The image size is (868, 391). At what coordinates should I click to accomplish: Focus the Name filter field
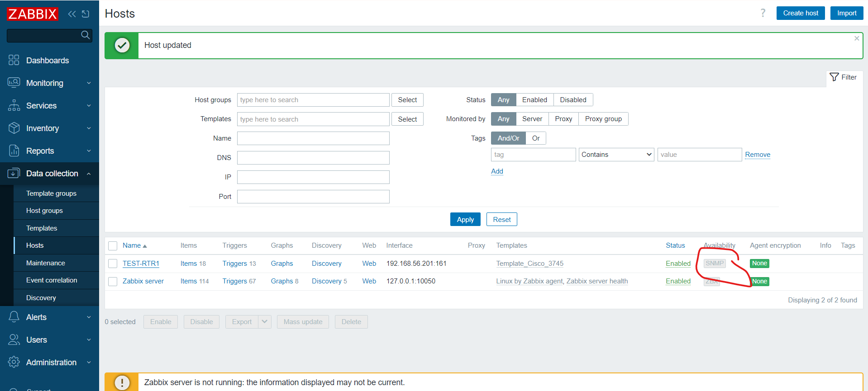click(313, 138)
